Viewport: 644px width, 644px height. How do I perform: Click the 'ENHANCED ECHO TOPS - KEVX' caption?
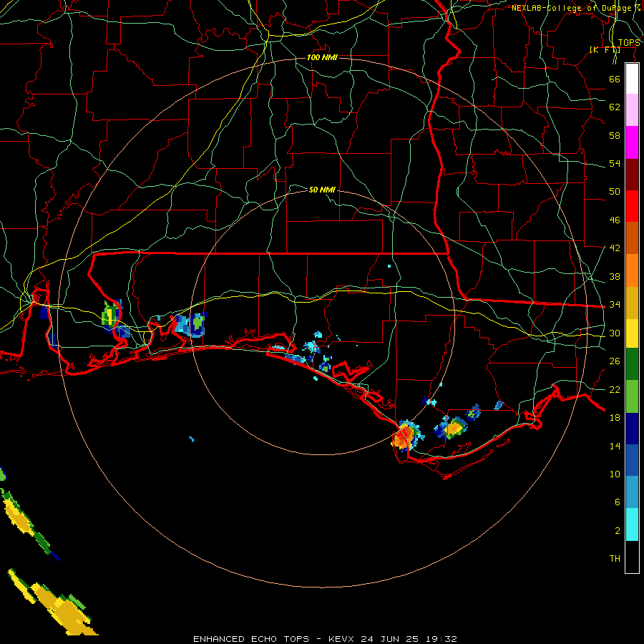click(x=275, y=639)
